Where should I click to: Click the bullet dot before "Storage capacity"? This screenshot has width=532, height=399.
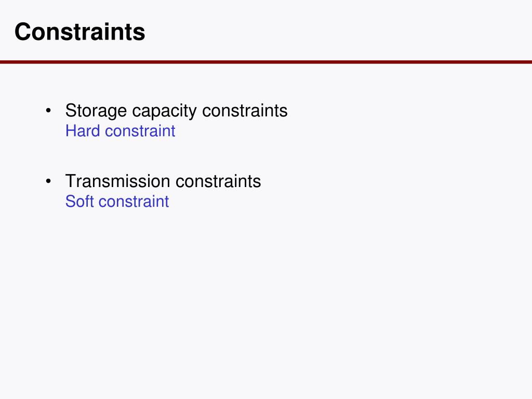[48, 111]
